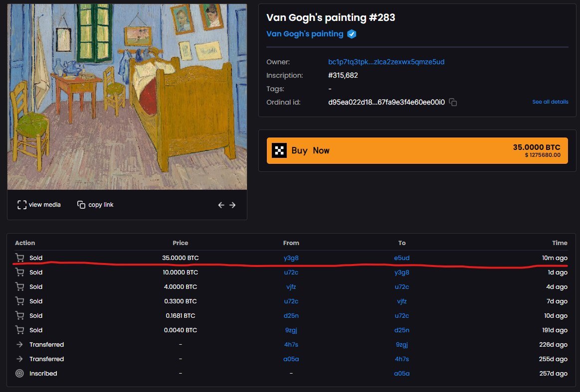
Task: Open From address u72c in 7d ago row
Action: pyautogui.click(x=291, y=301)
